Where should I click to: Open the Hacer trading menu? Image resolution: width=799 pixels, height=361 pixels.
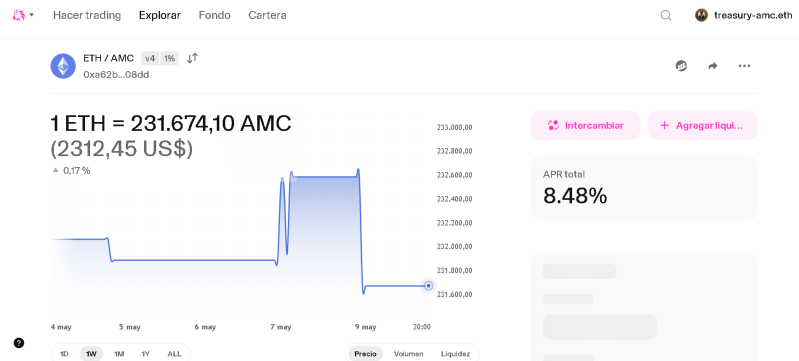pos(87,15)
